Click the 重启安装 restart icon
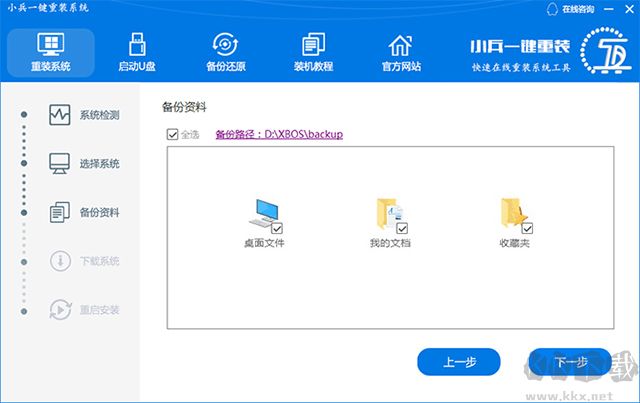The image size is (640, 403). coord(60,309)
